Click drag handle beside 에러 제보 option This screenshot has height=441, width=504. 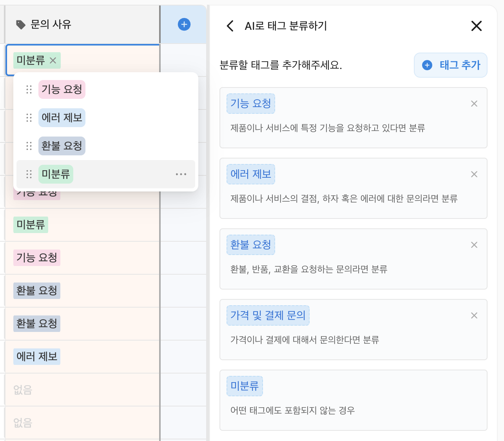29,118
